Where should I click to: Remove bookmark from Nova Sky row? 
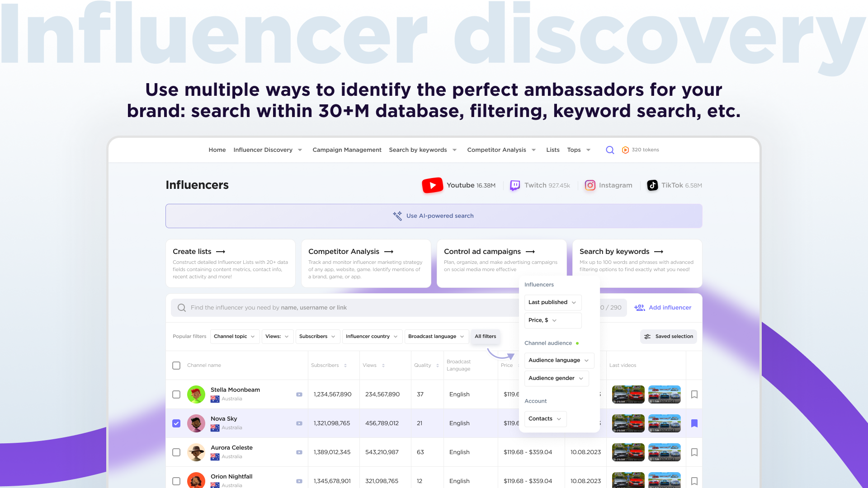pos(694,423)
